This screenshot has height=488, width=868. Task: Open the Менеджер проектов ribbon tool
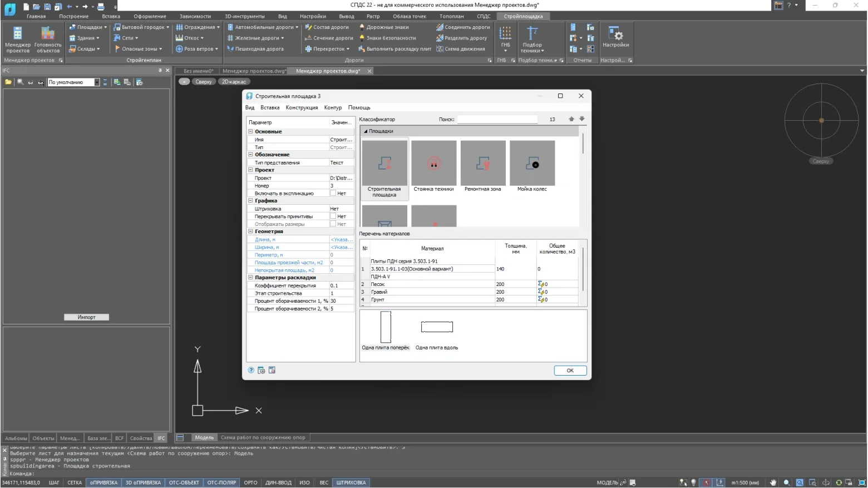tap(18, 39)
